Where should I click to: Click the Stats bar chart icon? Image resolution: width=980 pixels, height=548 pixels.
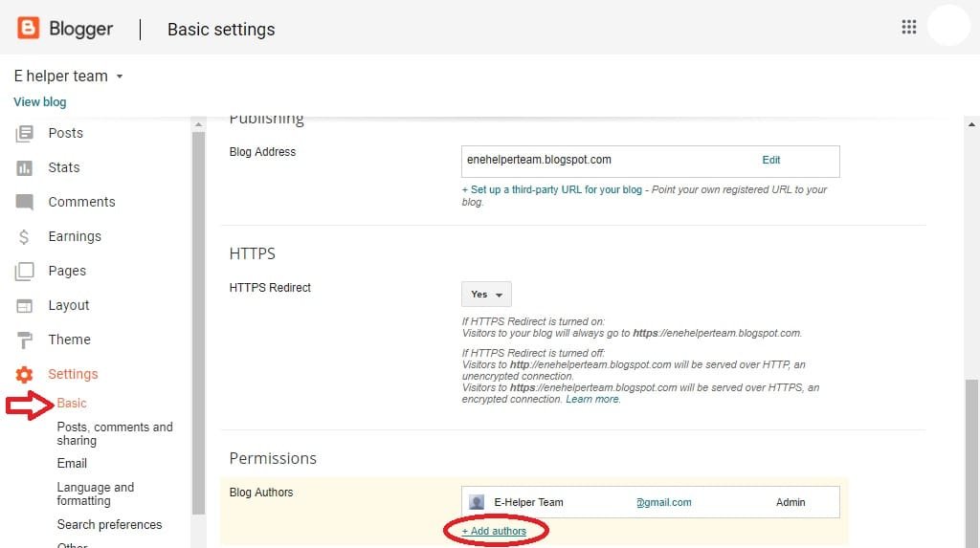click(x=25, y=168)
